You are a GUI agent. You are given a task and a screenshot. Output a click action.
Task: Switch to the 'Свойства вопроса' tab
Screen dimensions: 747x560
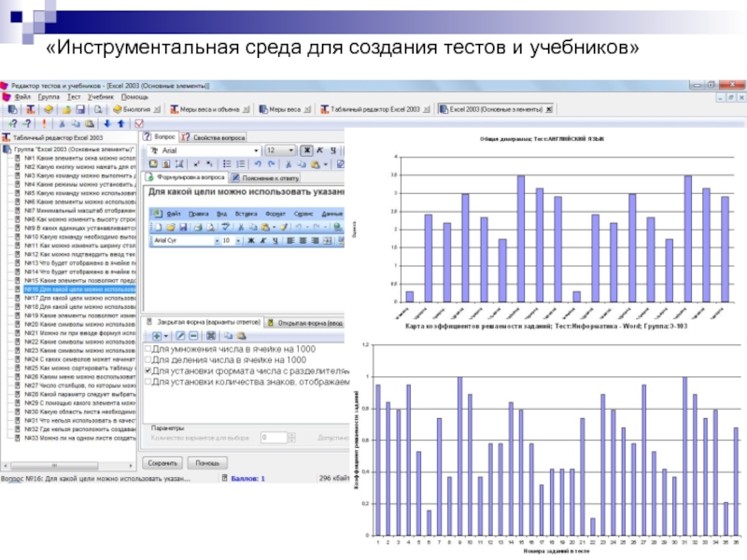pos(214,137)
